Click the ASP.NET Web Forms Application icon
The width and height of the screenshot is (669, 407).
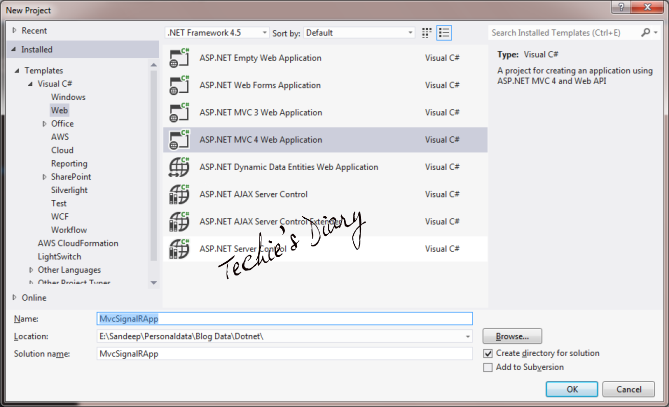179,85
